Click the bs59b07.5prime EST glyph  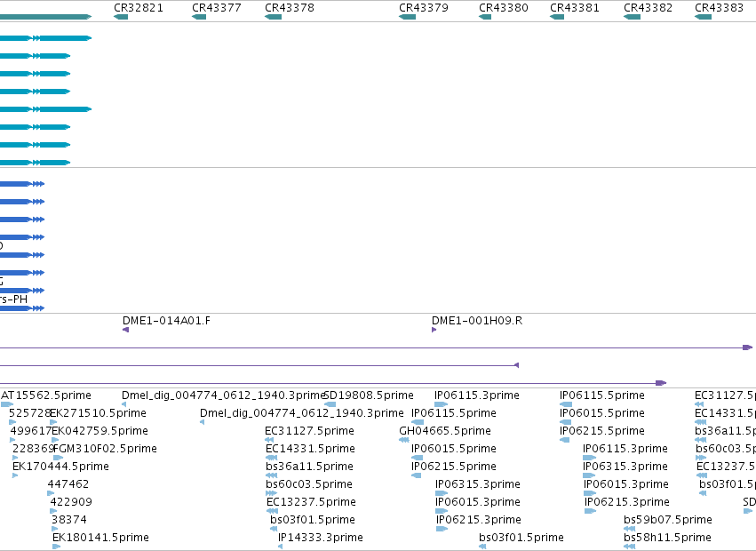(629, 528)
